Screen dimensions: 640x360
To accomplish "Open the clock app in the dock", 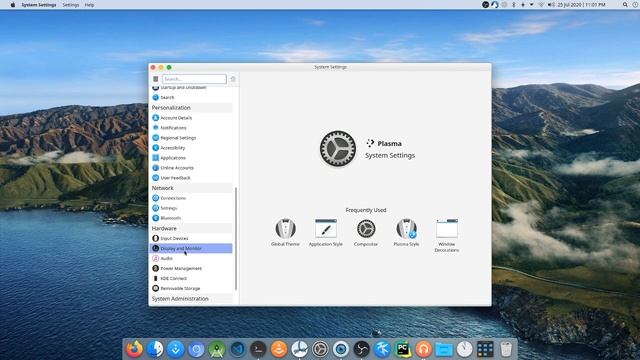I will point(464,349).
